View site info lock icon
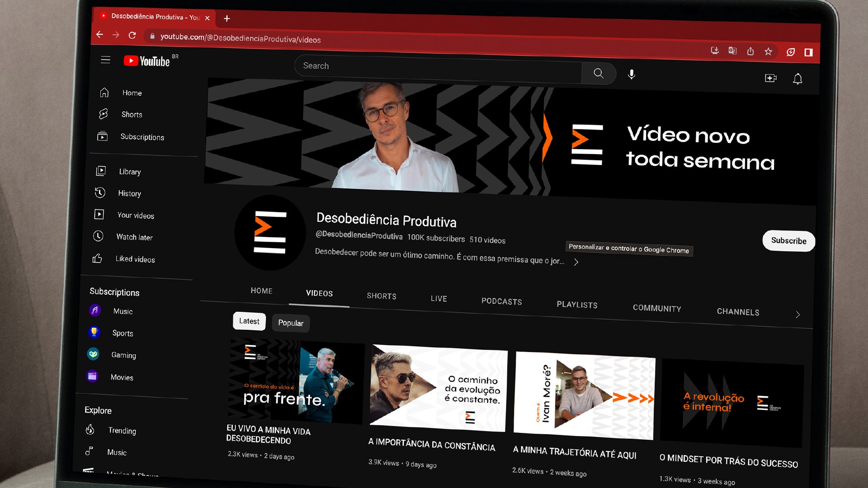 tap(152, 36)
